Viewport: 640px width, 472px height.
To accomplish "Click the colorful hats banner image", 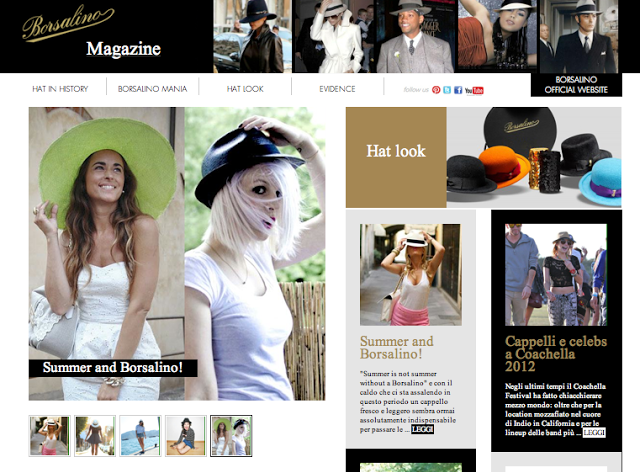I will tap(534, 157).
